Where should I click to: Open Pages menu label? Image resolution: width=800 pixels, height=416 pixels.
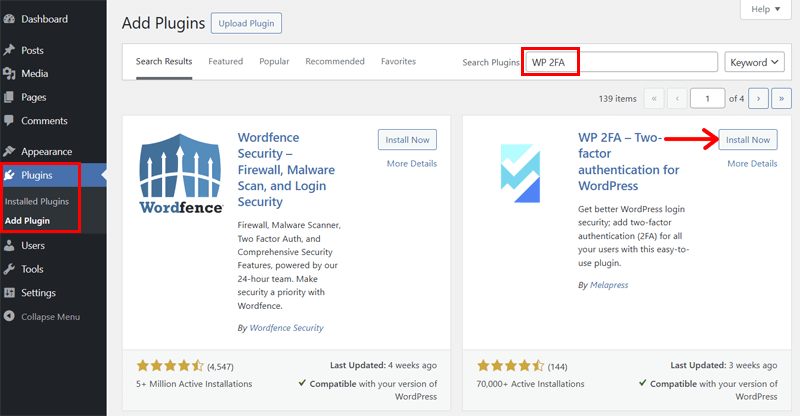[x=34, y=97]
